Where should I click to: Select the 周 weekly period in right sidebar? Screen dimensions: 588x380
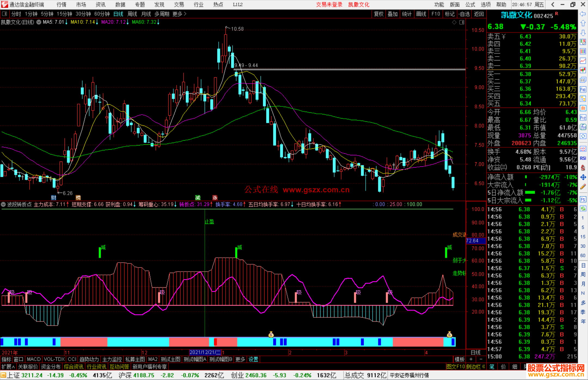[x=583, y=274]
